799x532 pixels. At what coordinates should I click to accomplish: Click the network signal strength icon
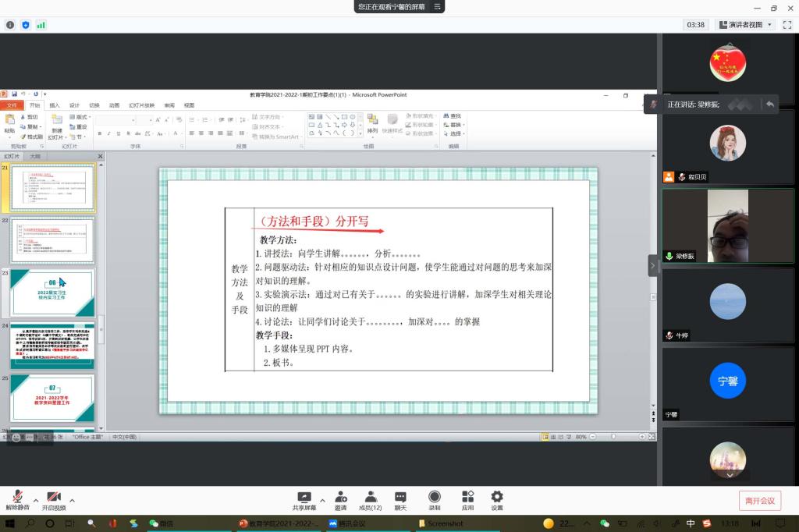coord(41,25)
